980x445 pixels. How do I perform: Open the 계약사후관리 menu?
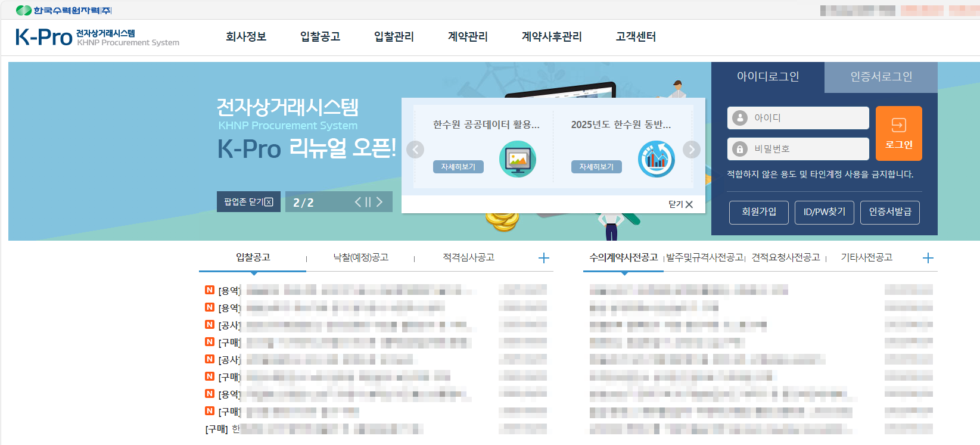pos(552,36)
